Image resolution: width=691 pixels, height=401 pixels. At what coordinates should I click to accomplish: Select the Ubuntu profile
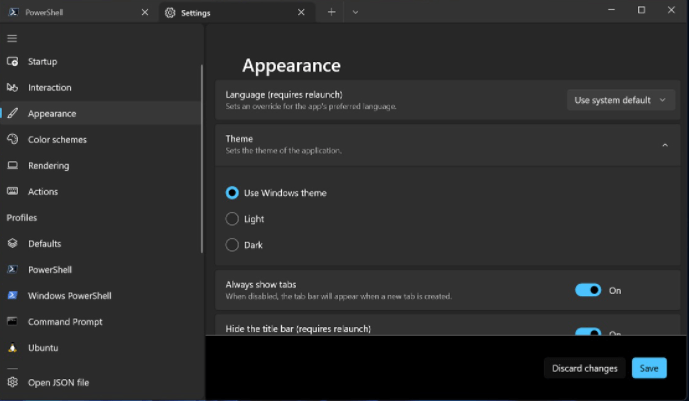pos(101,347)
